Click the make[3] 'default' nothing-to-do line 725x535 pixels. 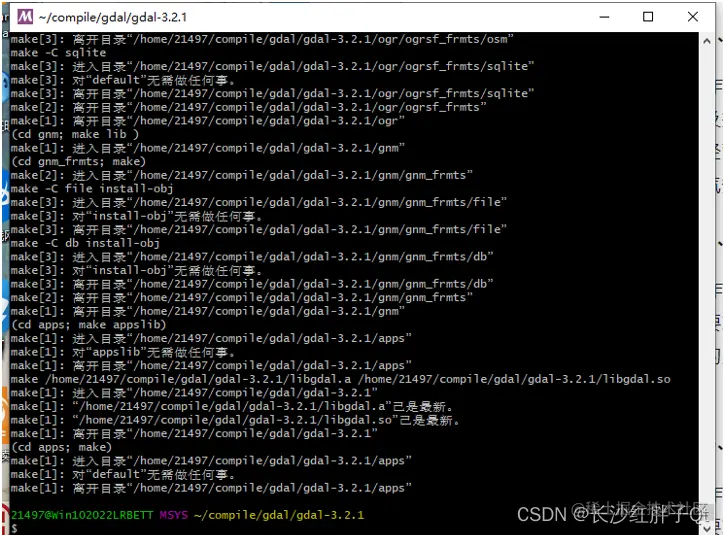[x=123, y=80]
